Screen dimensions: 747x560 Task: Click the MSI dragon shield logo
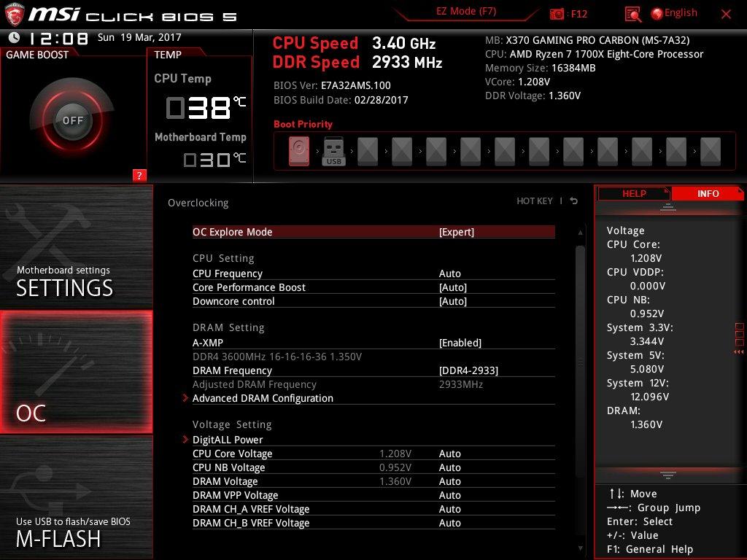click(x=13, y=15)
